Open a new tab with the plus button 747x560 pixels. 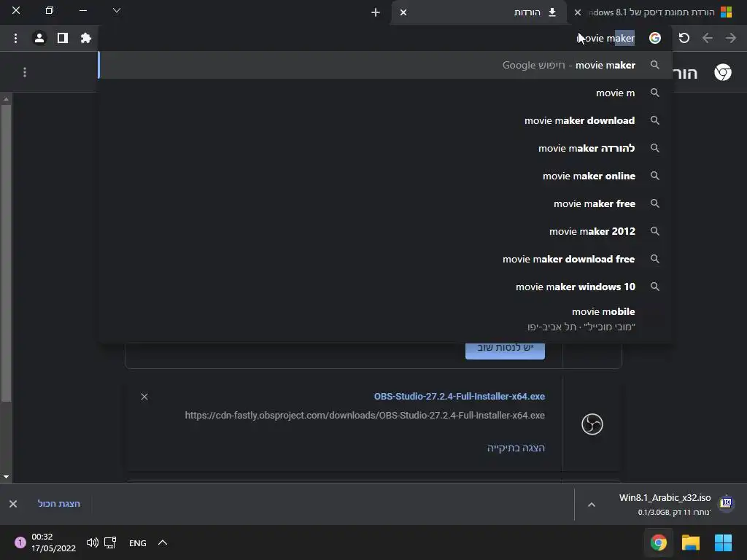376,12
